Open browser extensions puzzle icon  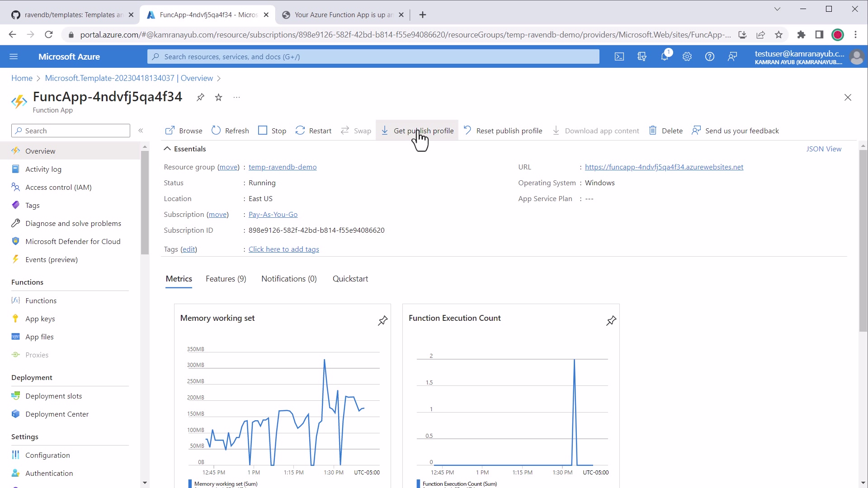(x=801, y=35)
